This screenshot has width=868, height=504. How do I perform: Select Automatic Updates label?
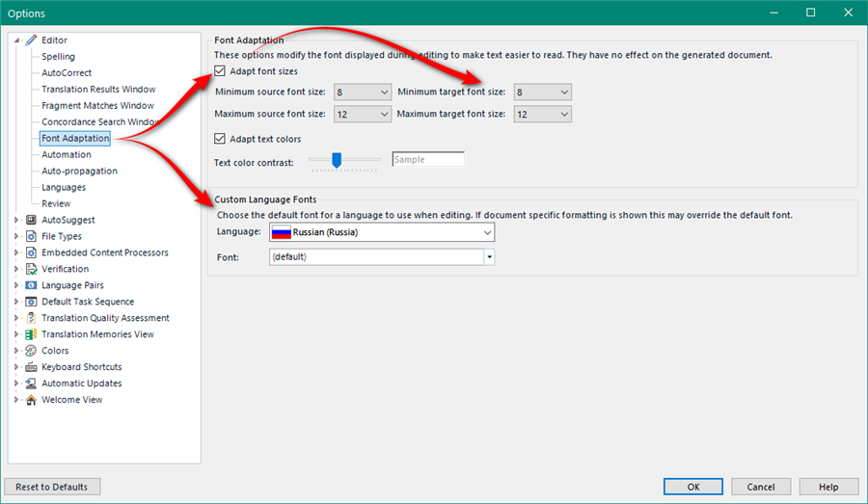[81, 383]
